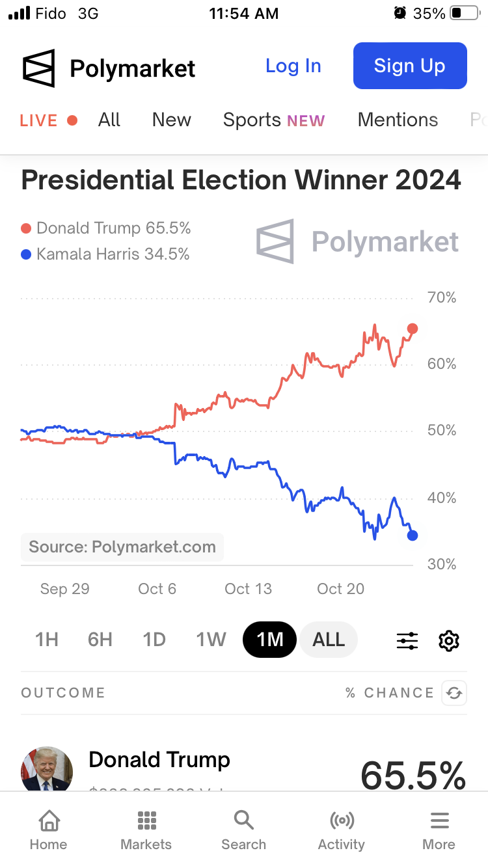The width and height of the screenshot is (488, 868).
Task: Open Markets grid icon in bottom bar
Action: 146,830
